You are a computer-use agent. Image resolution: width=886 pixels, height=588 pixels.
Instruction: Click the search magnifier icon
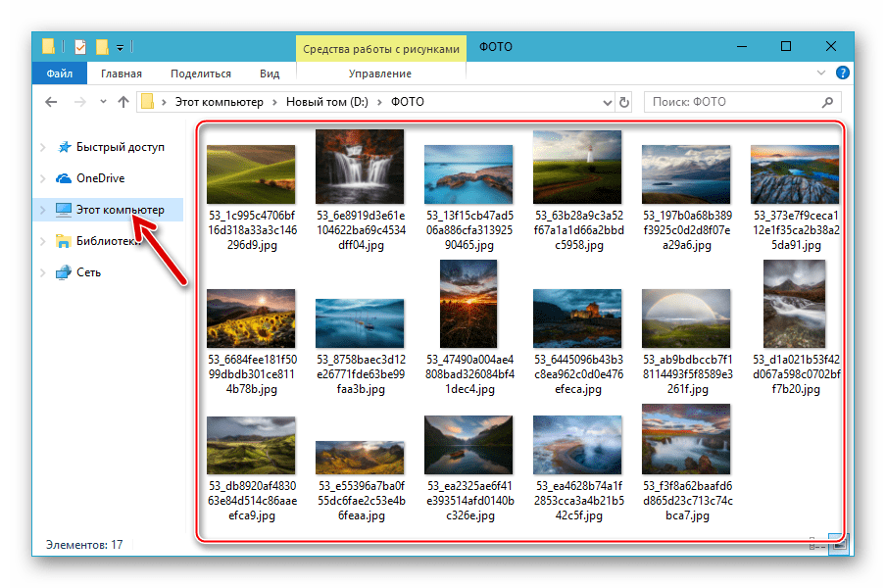(827, 102)
